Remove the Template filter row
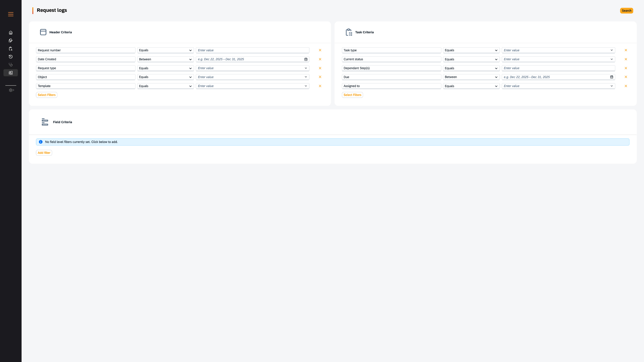The height and width of the screenshot is (362, 644). pyautogui.click(x=320, y=86)
